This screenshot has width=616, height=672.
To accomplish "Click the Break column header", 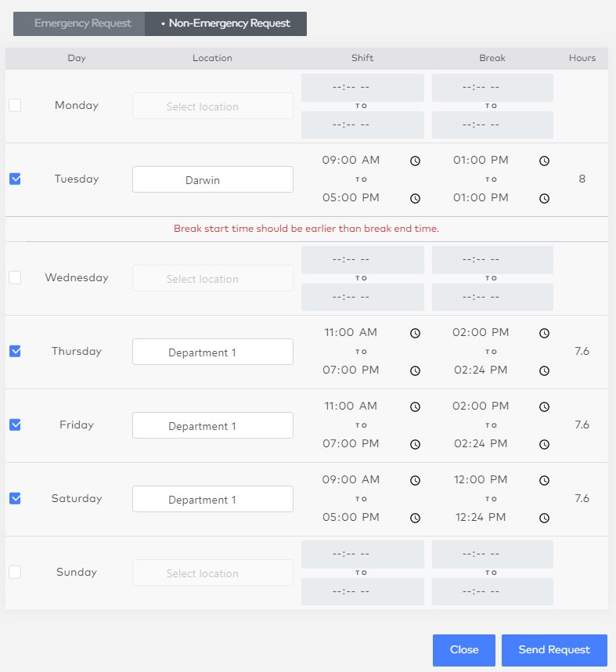I will (x=492, y=58).
